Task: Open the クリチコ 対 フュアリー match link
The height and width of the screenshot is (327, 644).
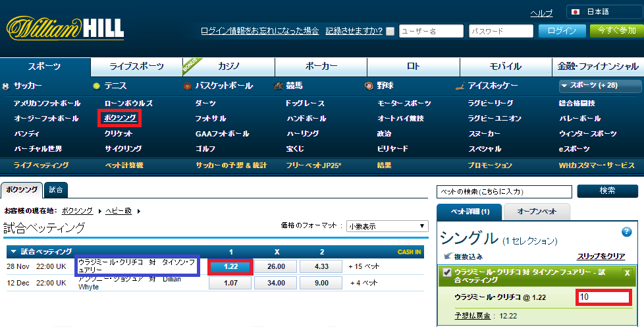Action: tap(137, 266)
